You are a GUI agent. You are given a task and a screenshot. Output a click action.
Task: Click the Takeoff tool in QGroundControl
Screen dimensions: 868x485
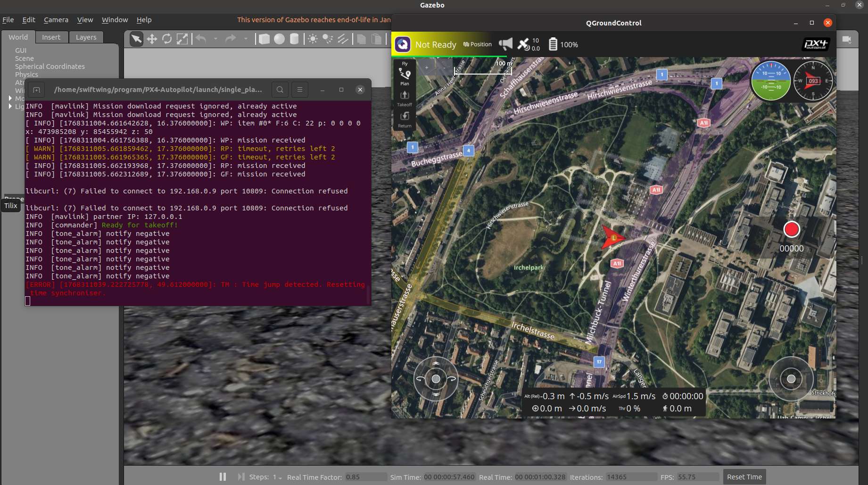405,98
